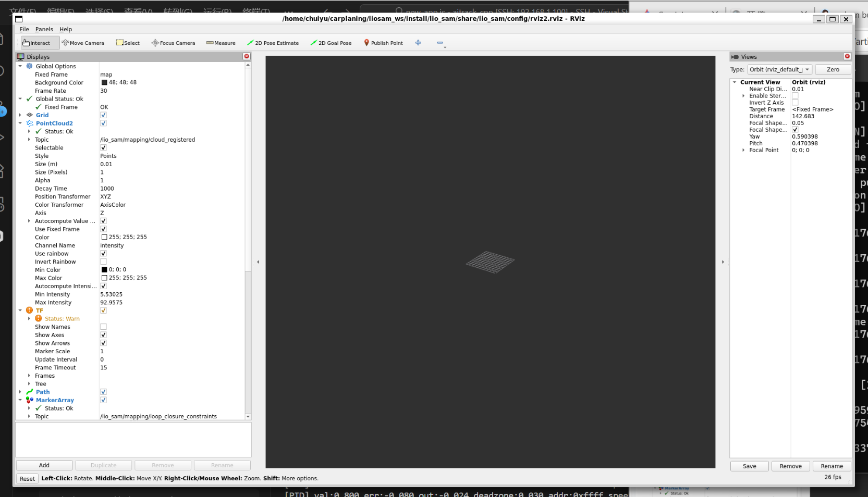Expand the TF Frames entry
This screenshot has height=497, width=868.
tap(29, 376)
